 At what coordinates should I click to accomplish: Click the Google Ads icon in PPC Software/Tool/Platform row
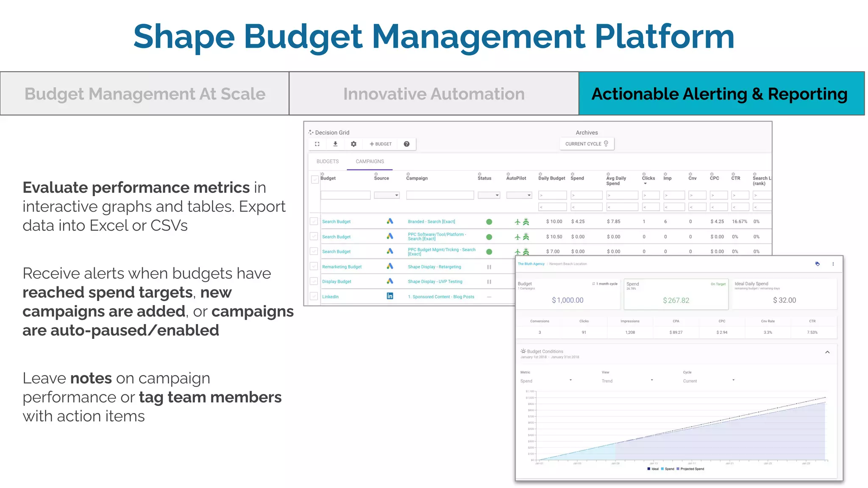[x=390, y=236]
